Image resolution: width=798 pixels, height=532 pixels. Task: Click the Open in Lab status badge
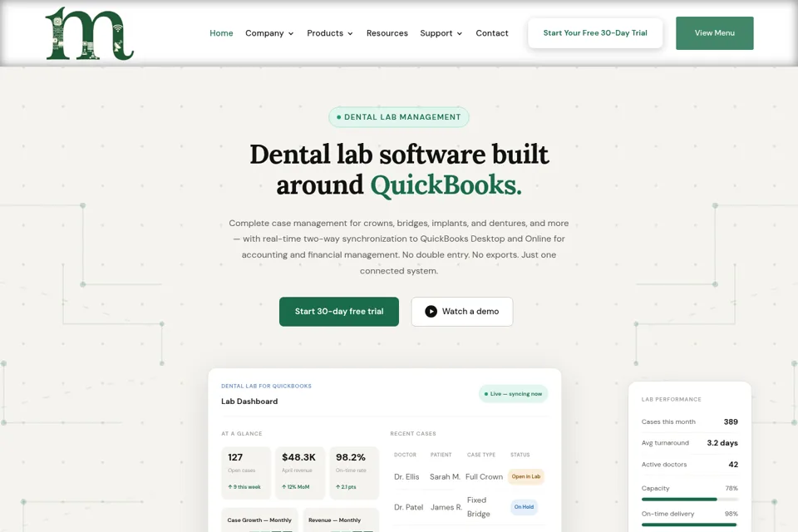[x=526, y=476]
